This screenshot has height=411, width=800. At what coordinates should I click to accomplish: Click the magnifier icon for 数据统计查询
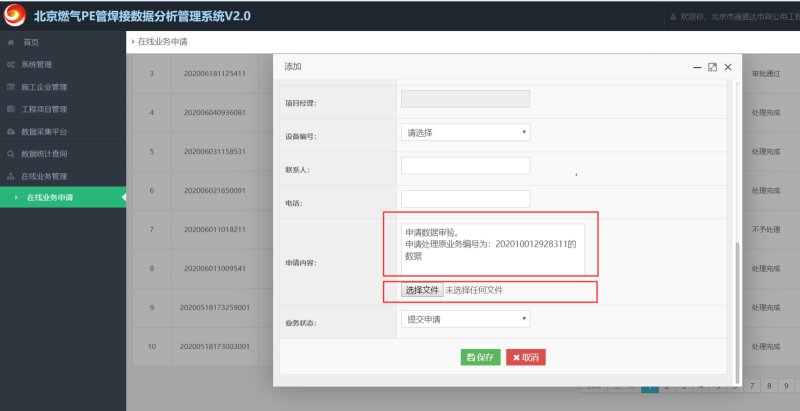tap(10, 154)
